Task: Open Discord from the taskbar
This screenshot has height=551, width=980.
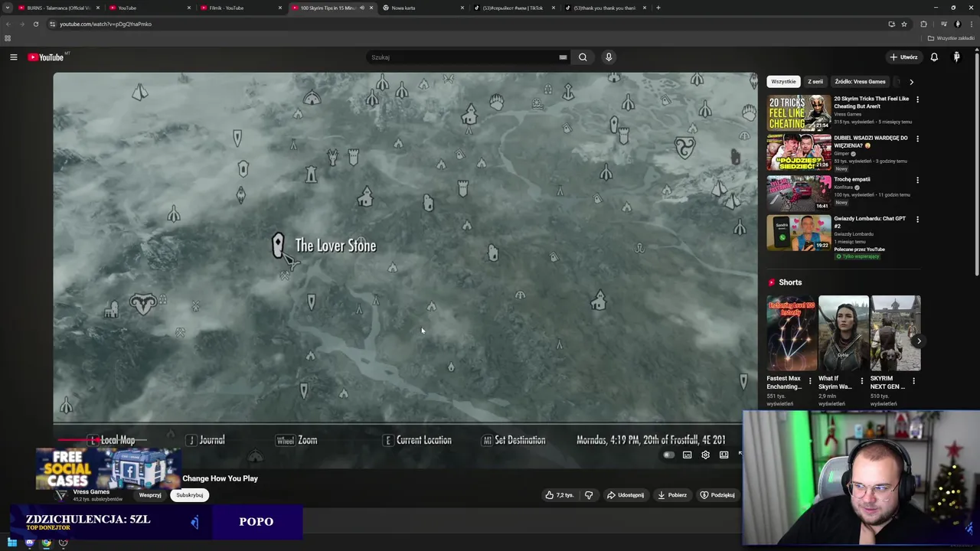Action: point(29,543)
